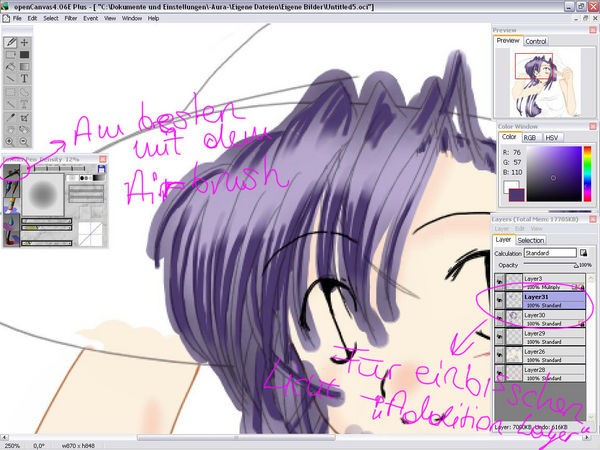This screenshot has height=450, width=600.
Task: Select the Move tool in the toolbox
Action: pos(25,43)
